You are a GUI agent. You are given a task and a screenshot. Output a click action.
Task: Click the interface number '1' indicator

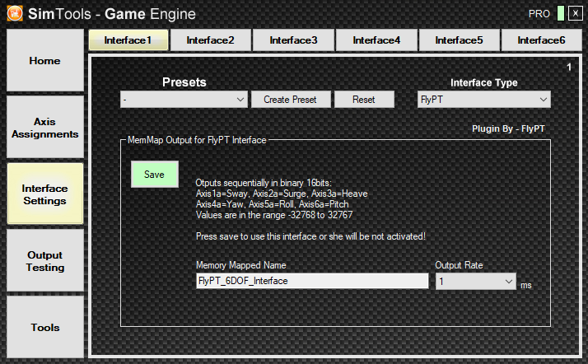[569, 67]
